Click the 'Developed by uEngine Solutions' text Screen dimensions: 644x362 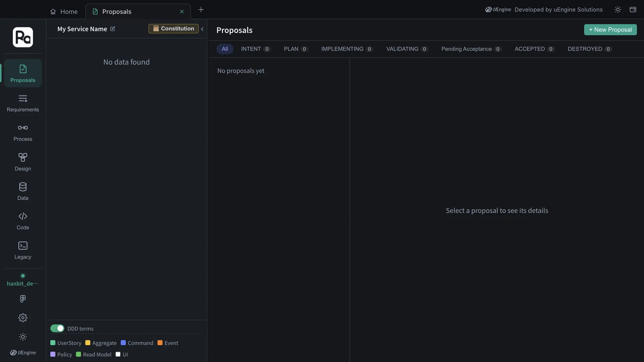point(558,10)
